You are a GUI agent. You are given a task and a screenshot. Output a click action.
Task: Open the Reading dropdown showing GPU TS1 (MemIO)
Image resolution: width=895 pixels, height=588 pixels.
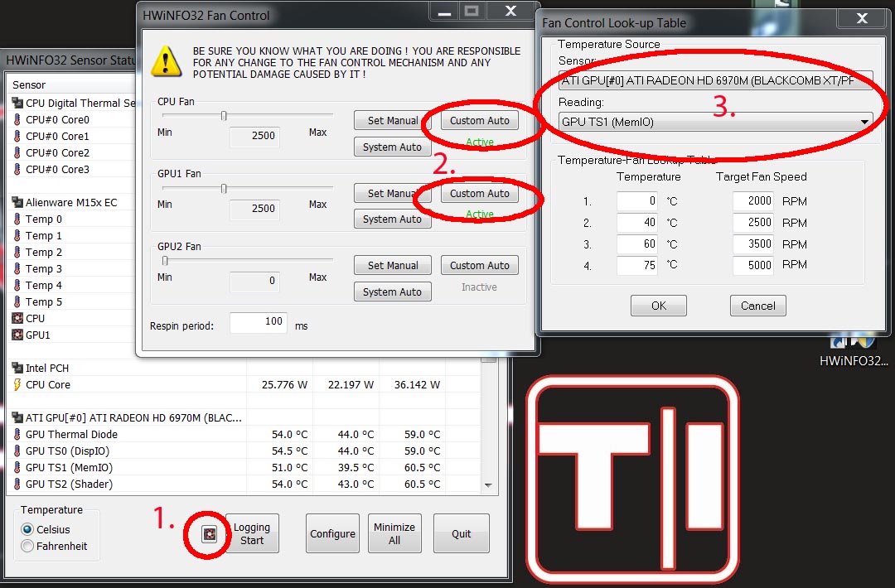(715, 122)
